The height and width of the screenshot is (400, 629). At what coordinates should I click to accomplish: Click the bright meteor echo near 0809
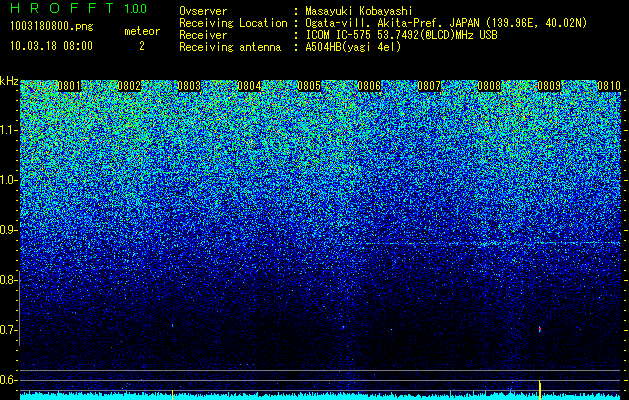540,329
